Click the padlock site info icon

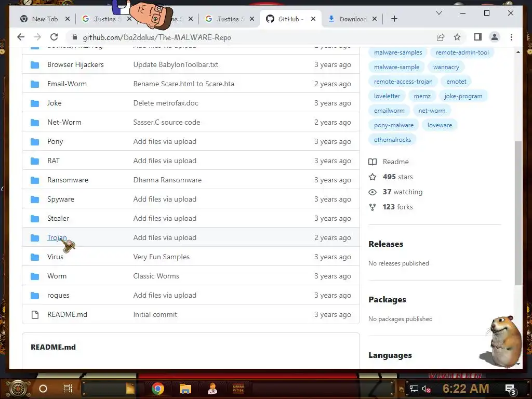point(75,37)
